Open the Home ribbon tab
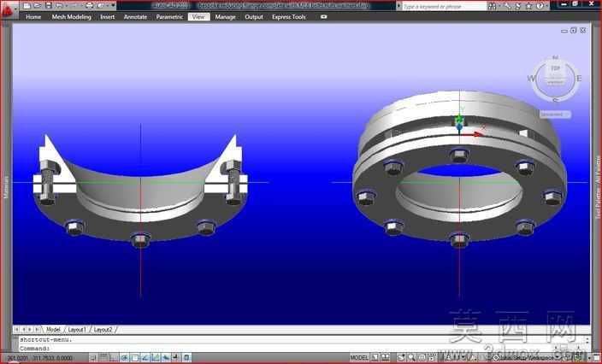This screenshot has height=364, width=602. [x=33, y=17]
